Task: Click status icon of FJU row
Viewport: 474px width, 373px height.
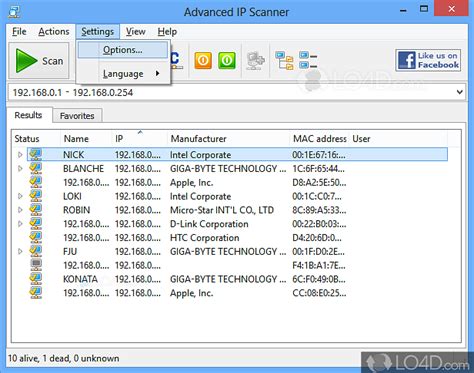Action: (36, 251)
